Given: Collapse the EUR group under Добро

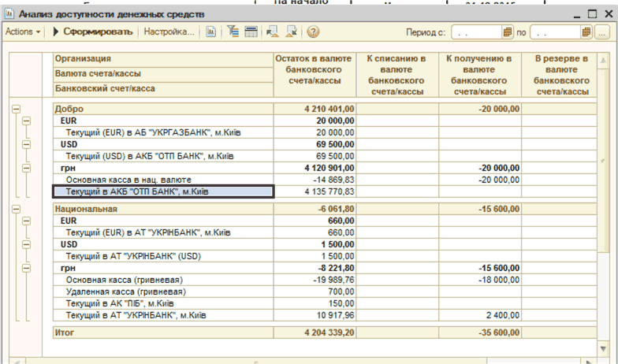Looking at the screenshot, I should pyautogui.click(x=26, y=121).
